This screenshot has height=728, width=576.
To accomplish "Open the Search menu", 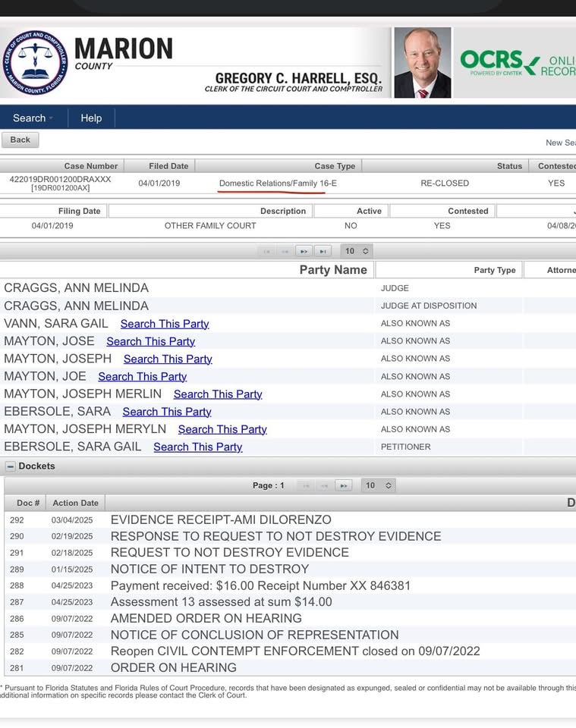I will tap(33, 118).
